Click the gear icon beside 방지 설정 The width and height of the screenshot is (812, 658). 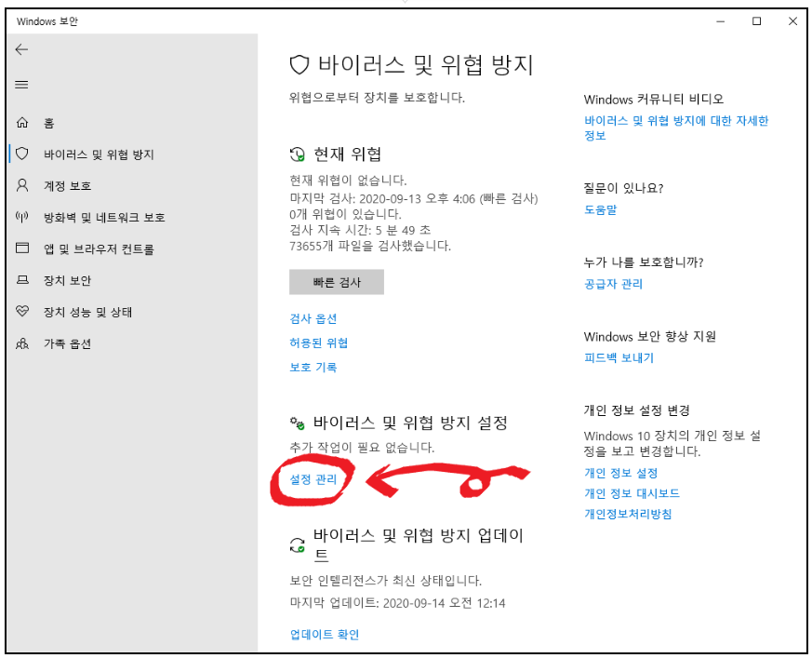tap(298, 423)
